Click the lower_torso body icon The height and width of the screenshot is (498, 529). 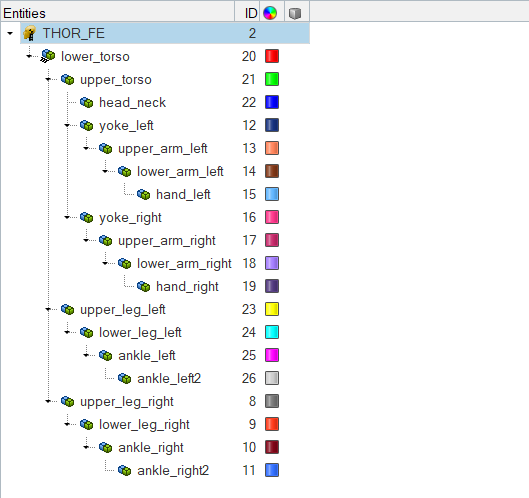[x=48, y=56]
